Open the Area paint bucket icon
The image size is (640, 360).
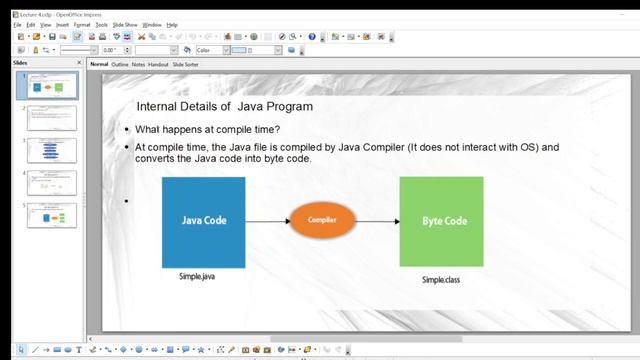187,50
